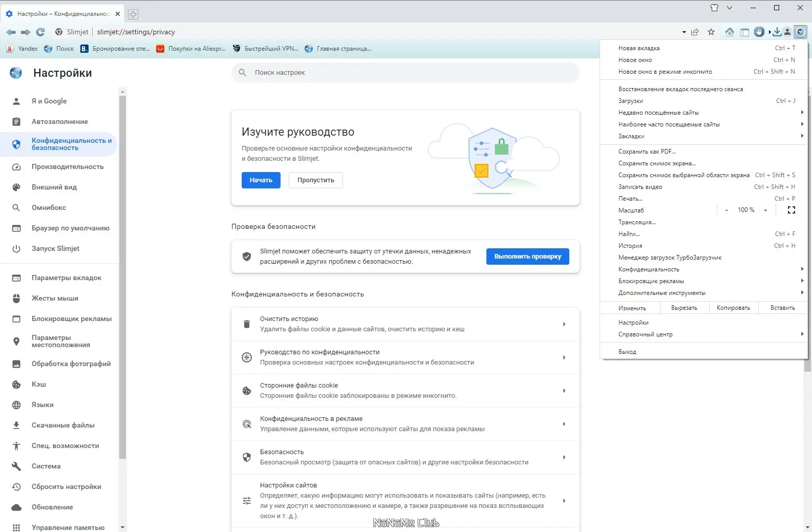This screenshot has height=532, width=812.
Task: Click Вставить in the edit row
Action: [x=782, y=308]
